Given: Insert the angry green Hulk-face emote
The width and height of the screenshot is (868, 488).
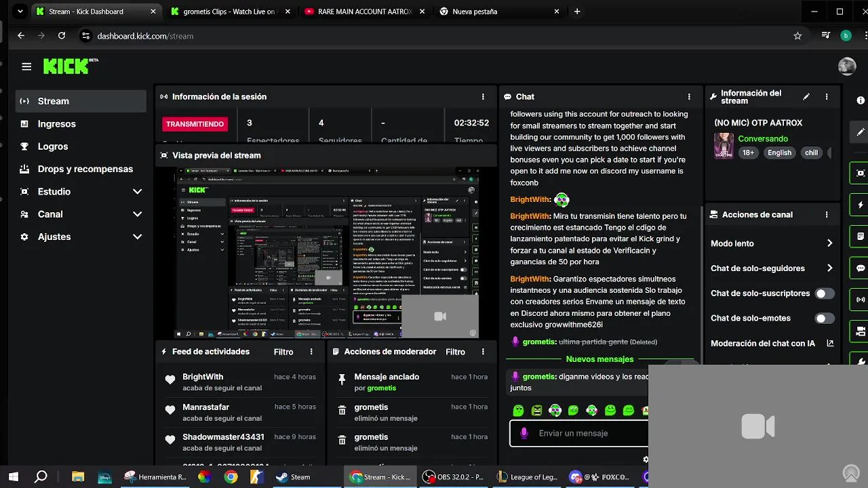Looking at the screenshot, I should pyautogui.click(x=537, y=411).
